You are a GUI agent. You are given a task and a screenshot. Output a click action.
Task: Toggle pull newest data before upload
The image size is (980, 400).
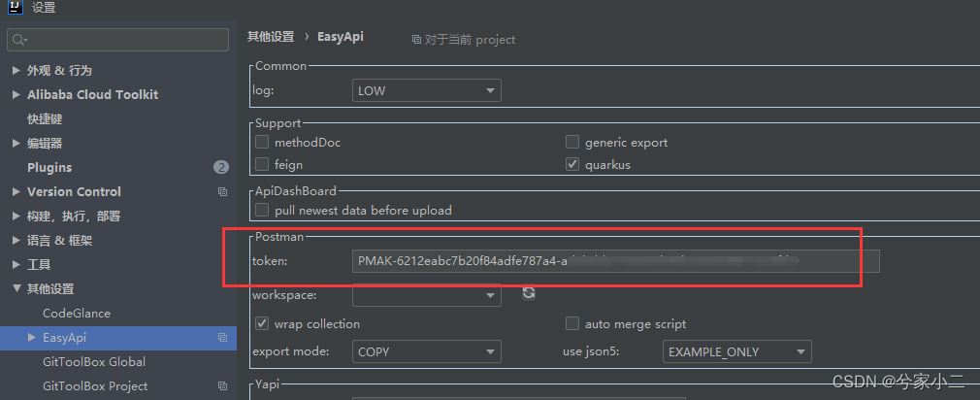tap(262, 210)
